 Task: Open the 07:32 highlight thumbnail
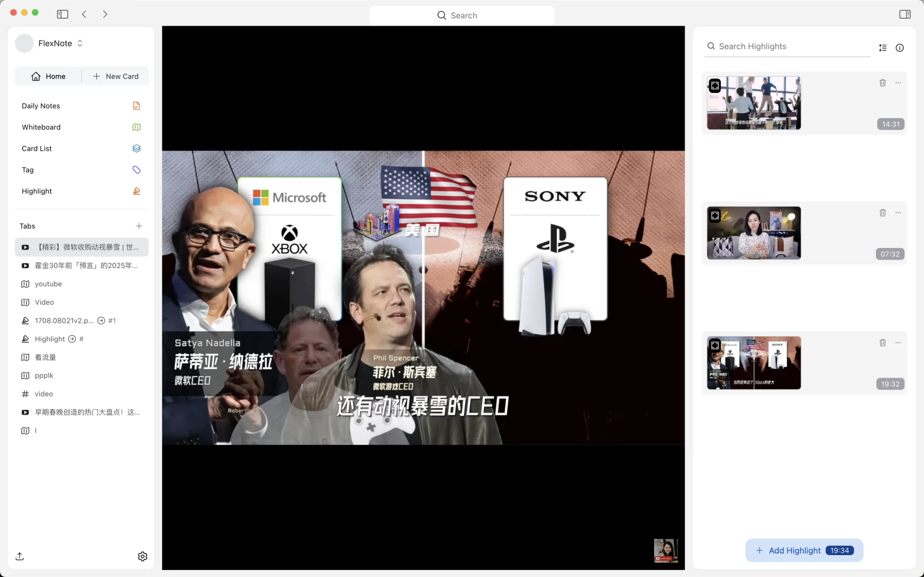point(754,233)
